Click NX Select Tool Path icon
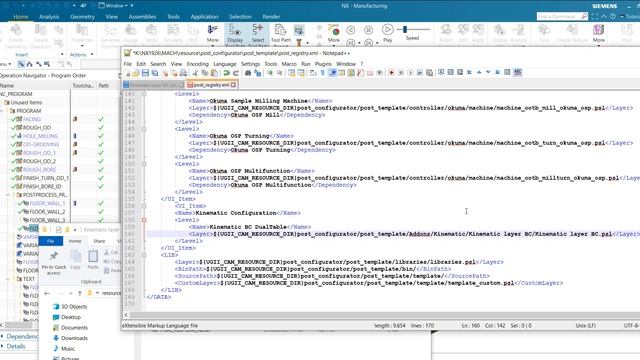The image size is (640, 360). pos(258,33)
